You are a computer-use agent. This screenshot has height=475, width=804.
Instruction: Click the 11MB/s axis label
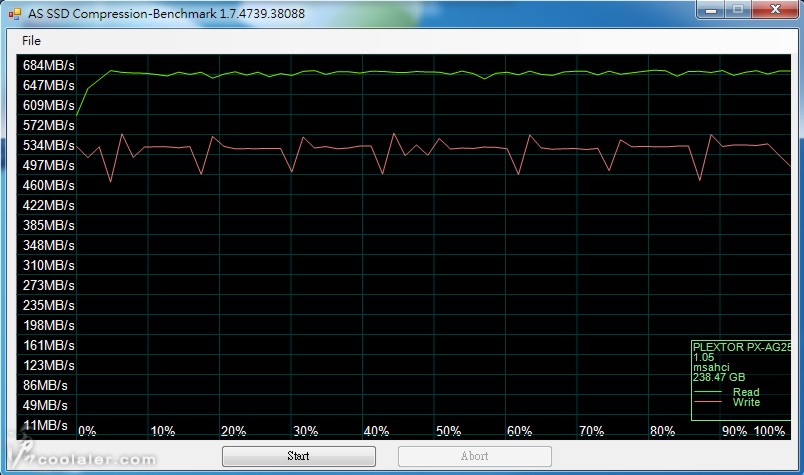45,425
